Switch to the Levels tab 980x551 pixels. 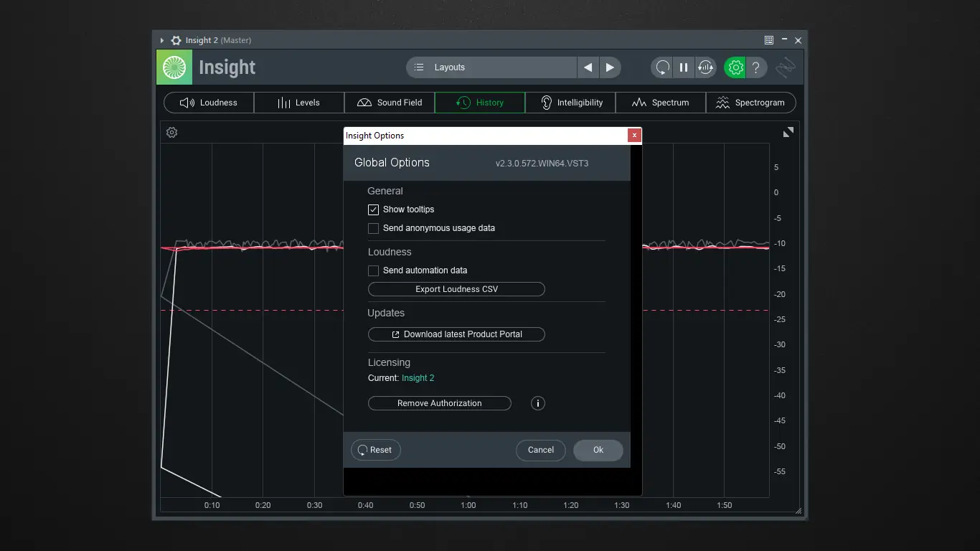pyautogui.click(x=299, y=103)
